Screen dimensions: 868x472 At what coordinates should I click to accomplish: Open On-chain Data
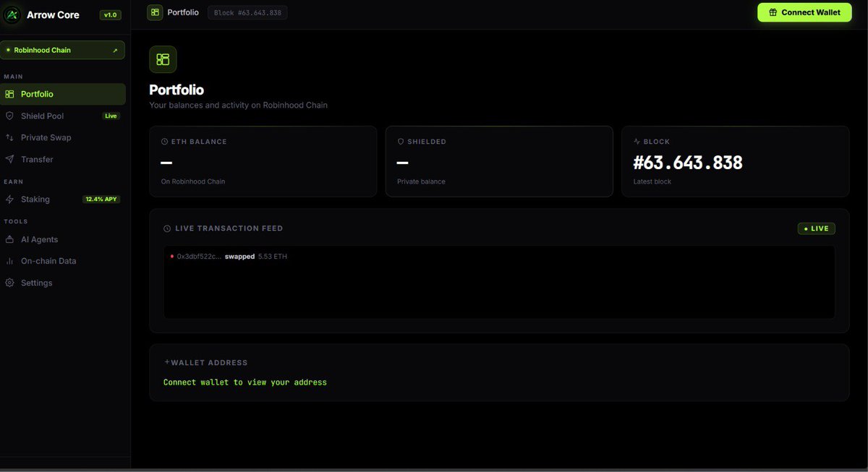point(62,261)
